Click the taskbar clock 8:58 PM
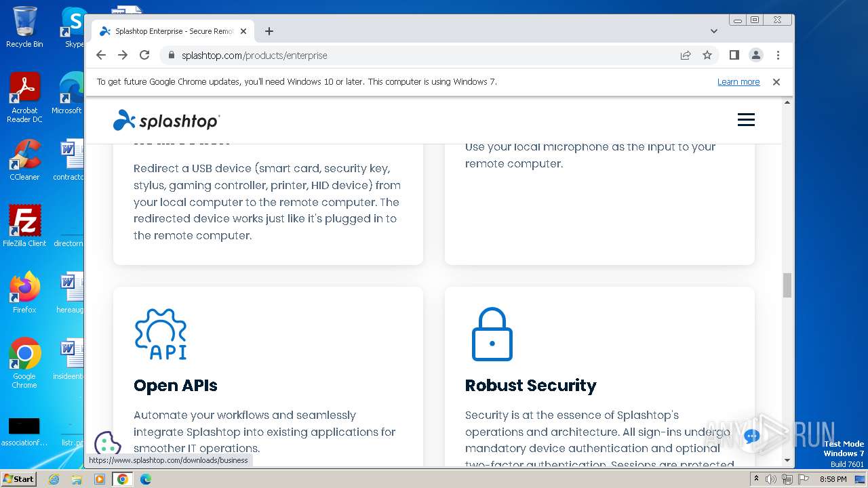The width and height of the screenshot is (868, 488). (833, 479)
